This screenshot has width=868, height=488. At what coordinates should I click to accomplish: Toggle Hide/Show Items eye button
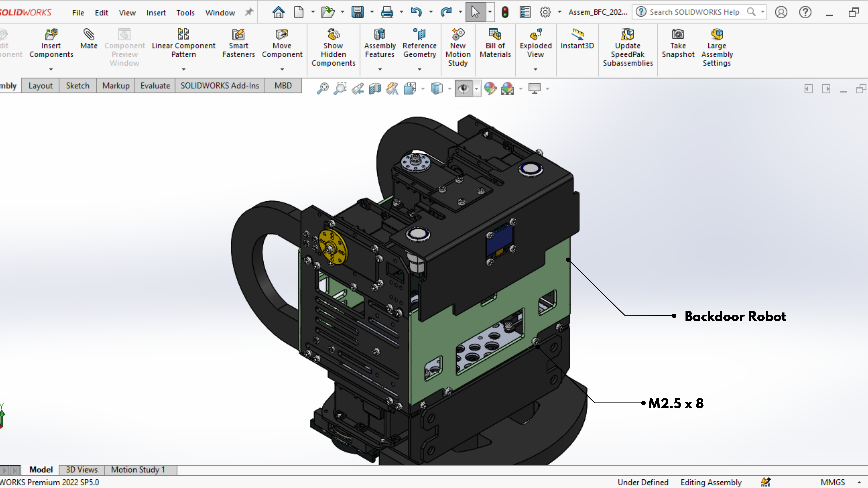pos(464,89)
